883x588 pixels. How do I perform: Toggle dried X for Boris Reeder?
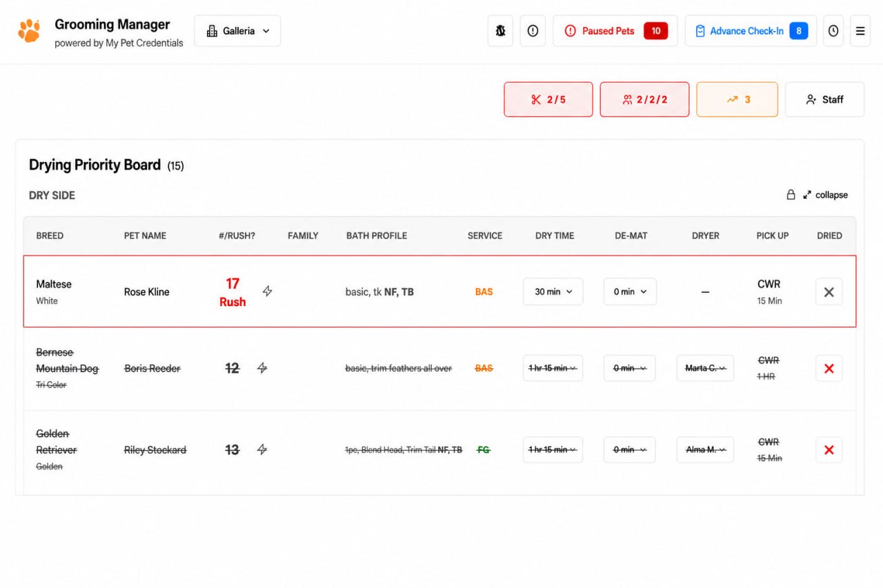pyautogui.click(x=829, y=368)
